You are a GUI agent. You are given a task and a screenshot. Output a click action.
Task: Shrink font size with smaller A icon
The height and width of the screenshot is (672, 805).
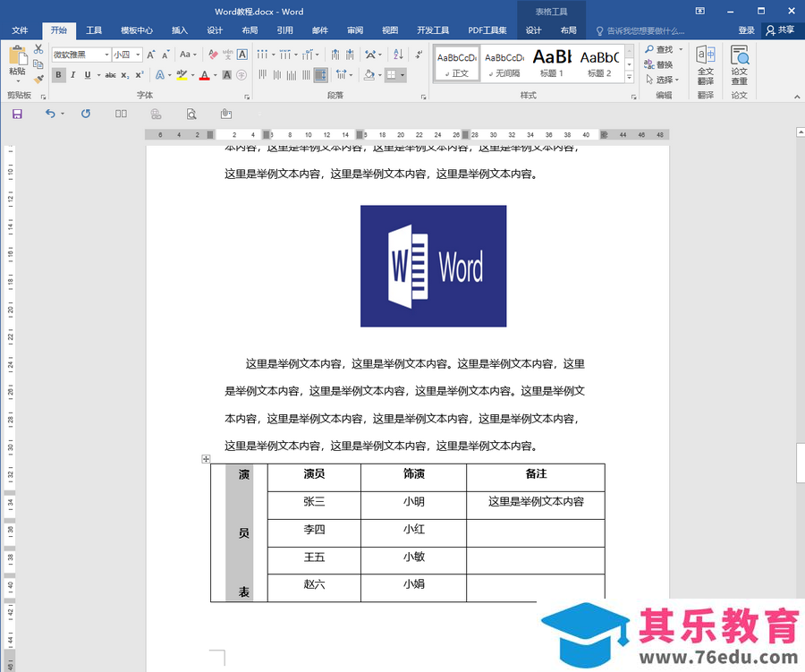click(165, 55)
